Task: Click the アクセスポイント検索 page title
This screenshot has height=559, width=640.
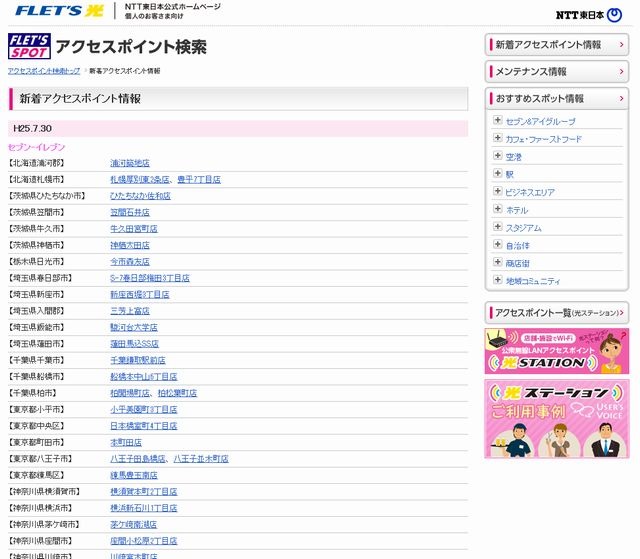Action: pyautogui.click(x=131, y=47)
